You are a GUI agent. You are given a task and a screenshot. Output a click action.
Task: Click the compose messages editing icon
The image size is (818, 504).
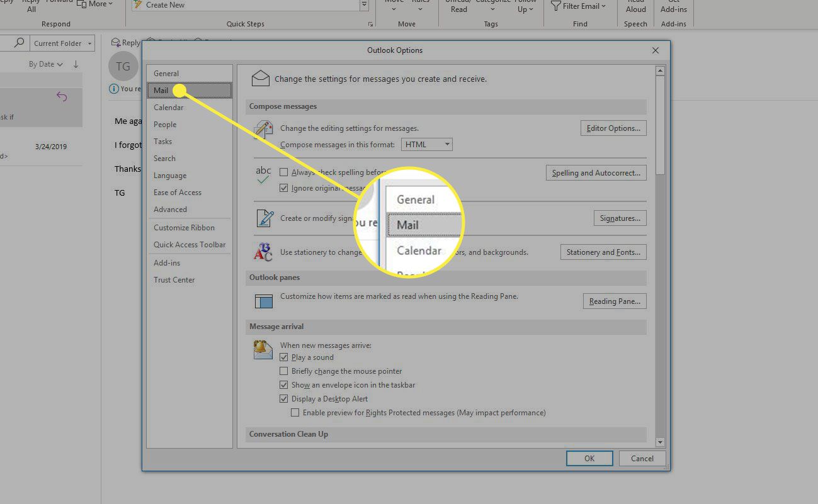pyautogui.click(x=263, y=130)
